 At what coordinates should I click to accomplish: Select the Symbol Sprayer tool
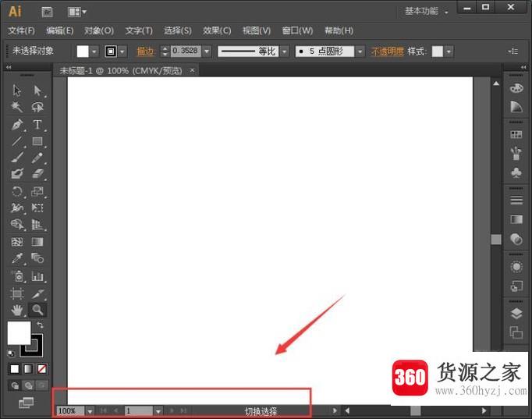tap(17, 276)
